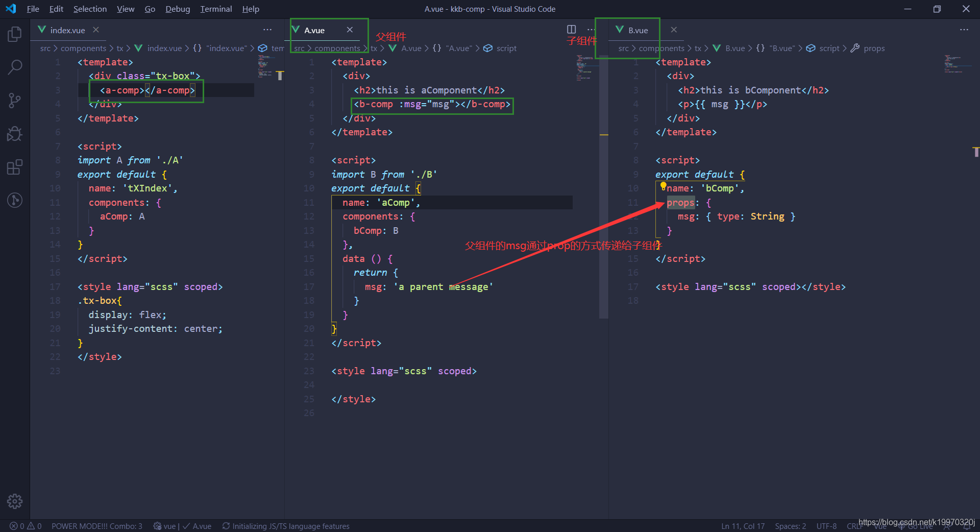Open the Search view in activity bar

(15, 67)
